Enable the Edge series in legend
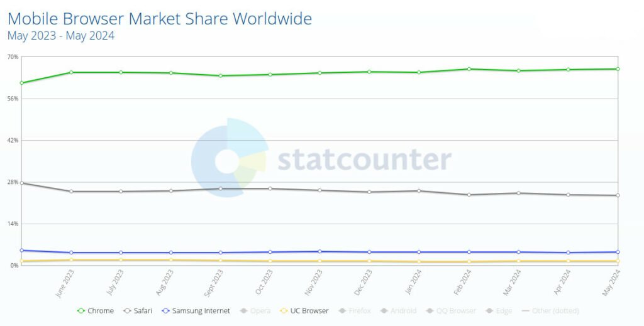644x326 pixels. tap(504, 311)
